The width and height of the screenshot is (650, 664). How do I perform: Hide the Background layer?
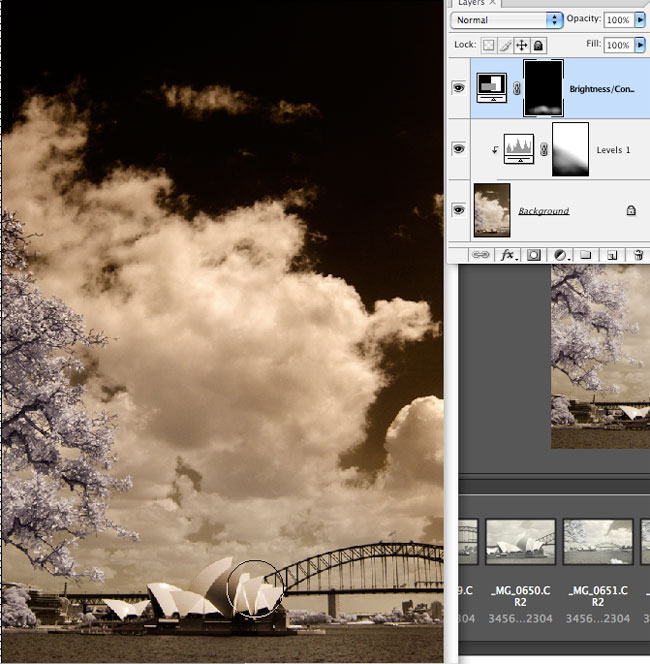click(x=459, y=210)
